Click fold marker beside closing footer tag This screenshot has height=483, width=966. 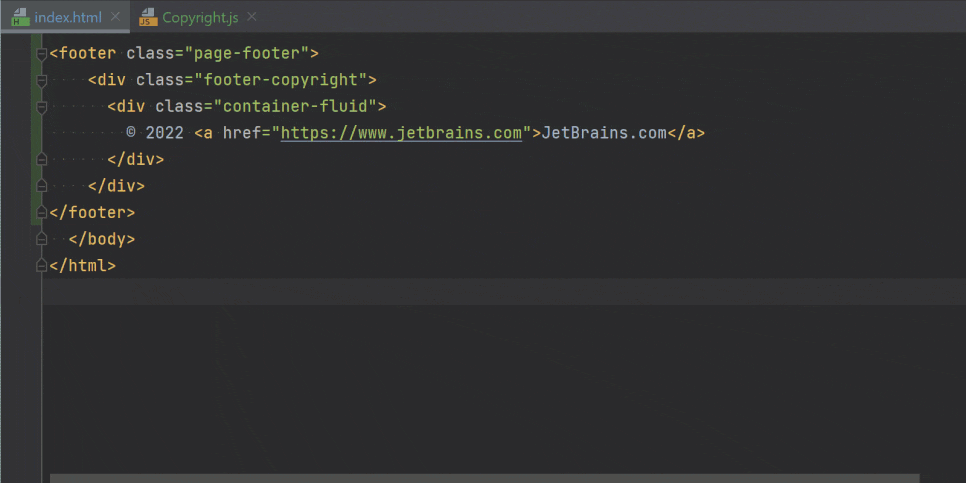coord(41,213)
